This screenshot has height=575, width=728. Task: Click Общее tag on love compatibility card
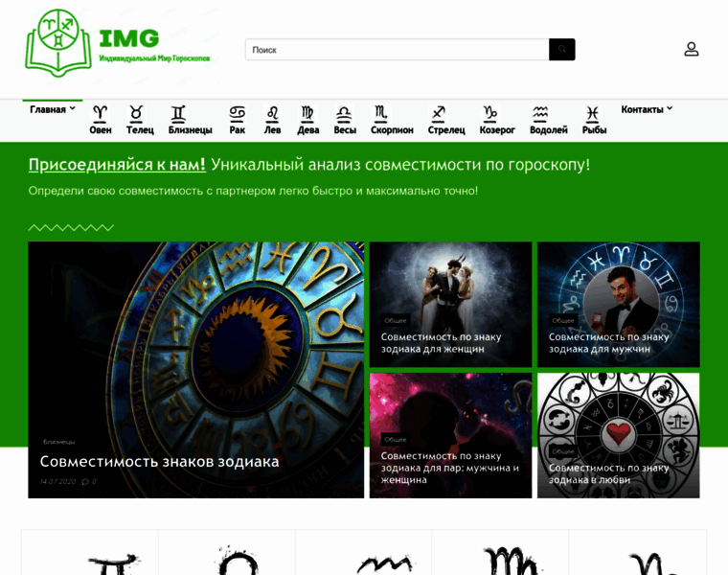[563, 451]
